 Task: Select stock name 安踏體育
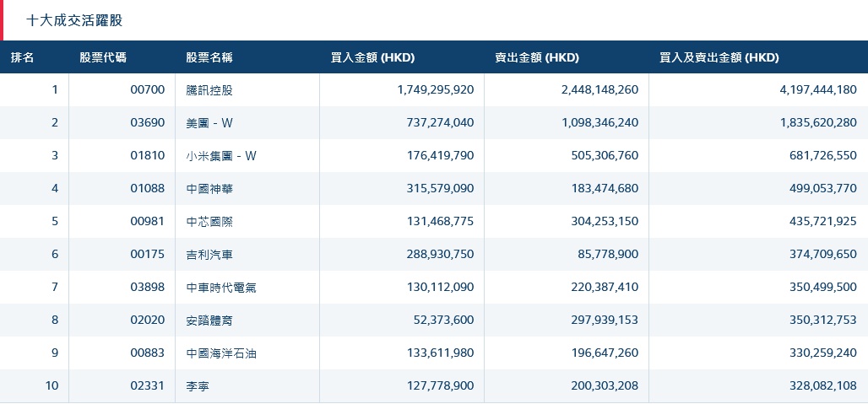[x=209, y=321]
